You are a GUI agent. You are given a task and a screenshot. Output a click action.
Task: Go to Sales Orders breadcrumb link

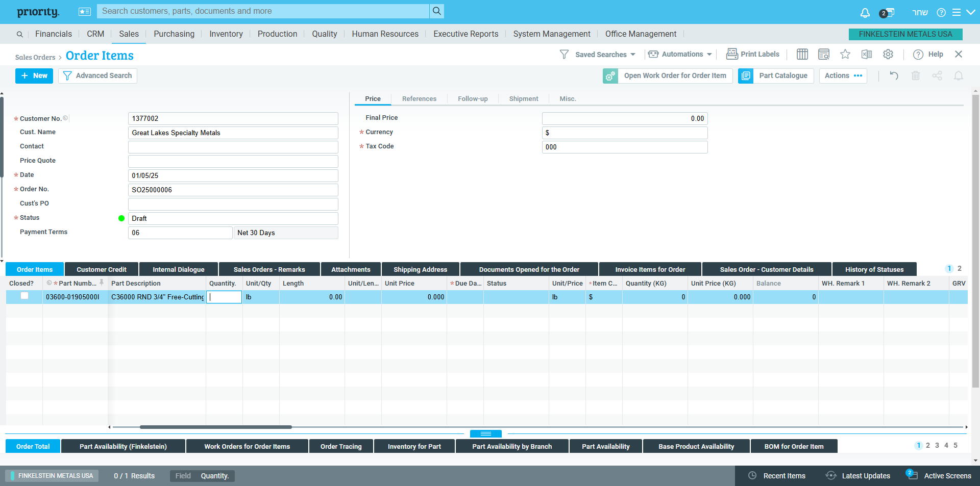click(35, 57)
